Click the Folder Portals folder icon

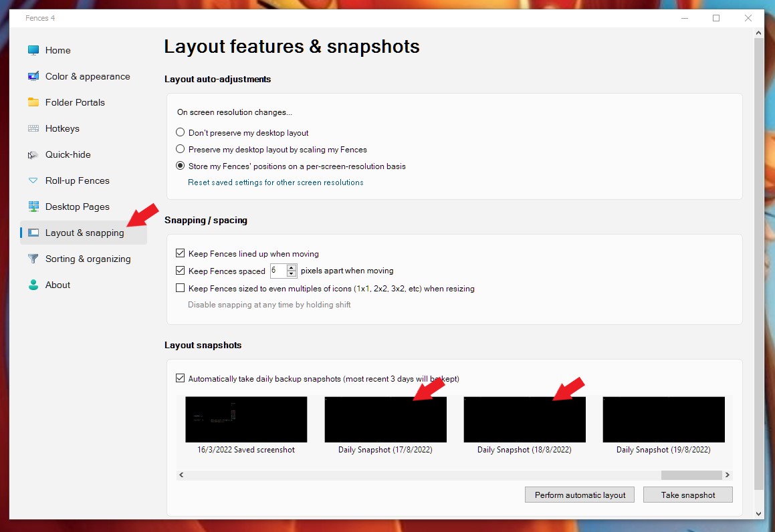[x=33, y=102]
